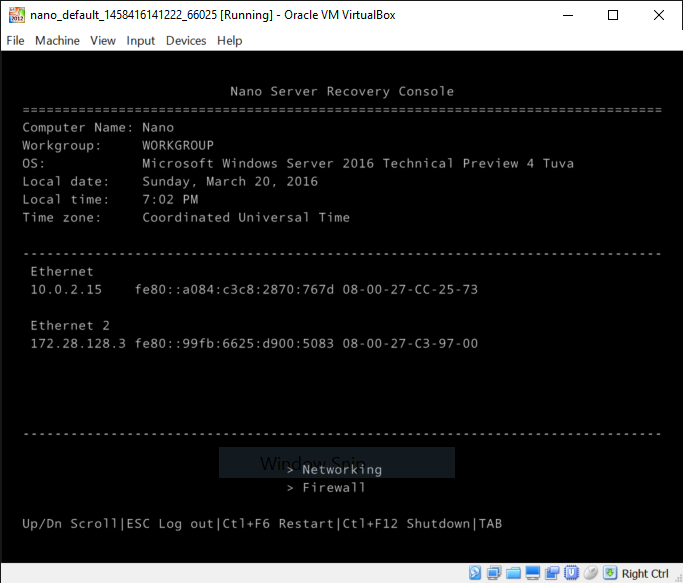This screenshot has width=683, height=583.
Task: Close the VirtualBox VM window
Action: tap(659, 15)
